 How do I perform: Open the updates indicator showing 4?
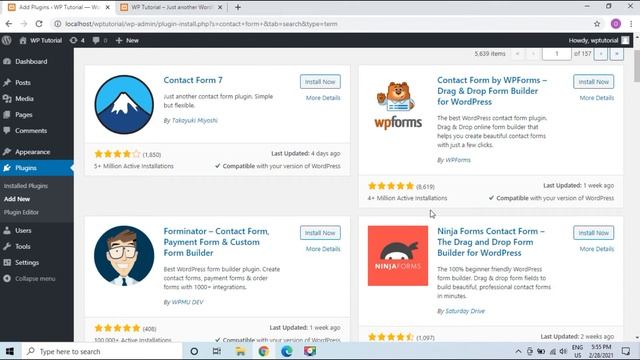pyautogui.click(x=77, y=40)
